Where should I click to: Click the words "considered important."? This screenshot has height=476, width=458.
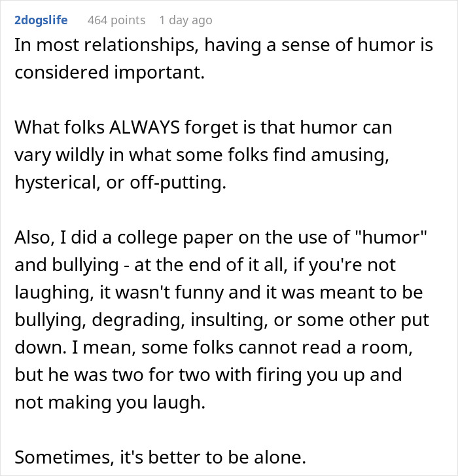point(110,73)
